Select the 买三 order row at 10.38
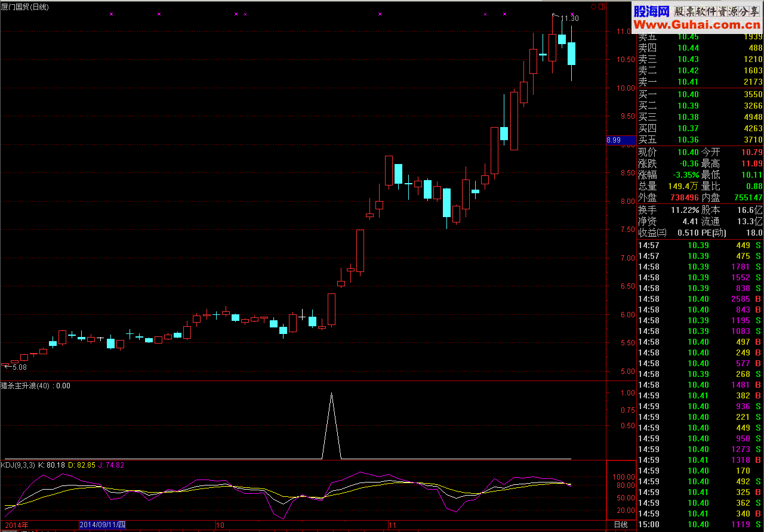Screen dimensions: 764x532 [701, 117]
